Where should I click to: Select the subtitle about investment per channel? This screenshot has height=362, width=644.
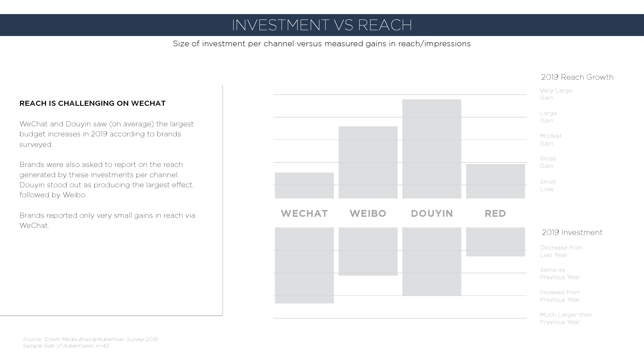click(322, 44)
